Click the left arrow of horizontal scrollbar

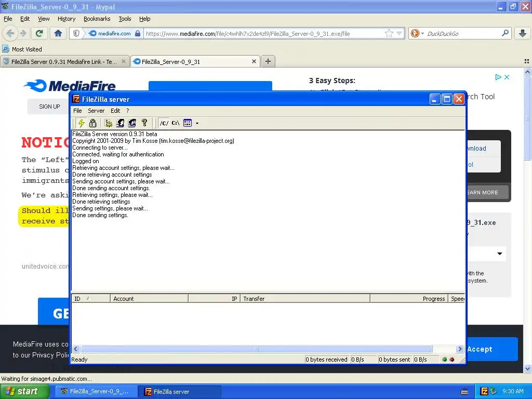[76, 349]
